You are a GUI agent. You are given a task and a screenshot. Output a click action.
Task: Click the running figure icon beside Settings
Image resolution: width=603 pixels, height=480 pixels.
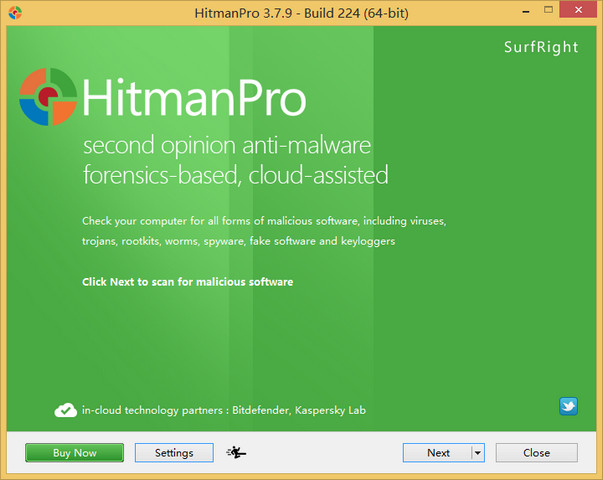[237, 453]
